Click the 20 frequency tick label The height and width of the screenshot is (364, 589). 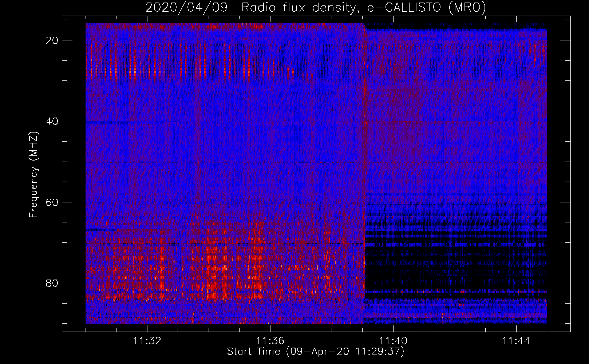52,40
